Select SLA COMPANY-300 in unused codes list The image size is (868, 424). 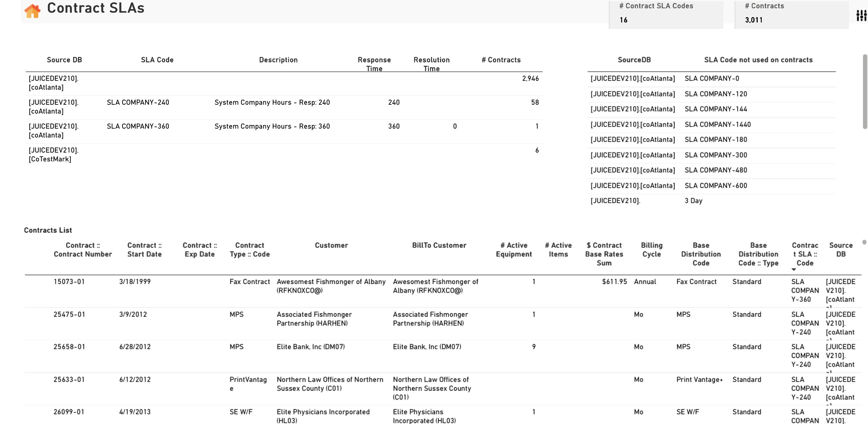716,155
